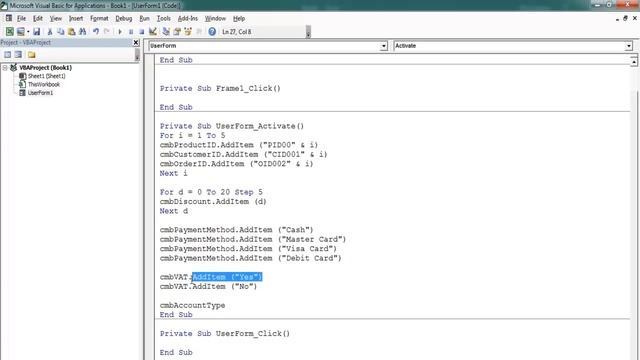The width and height of the screenshot is (640, 360).
Task: Open the View menu
Action: (56, 18)
